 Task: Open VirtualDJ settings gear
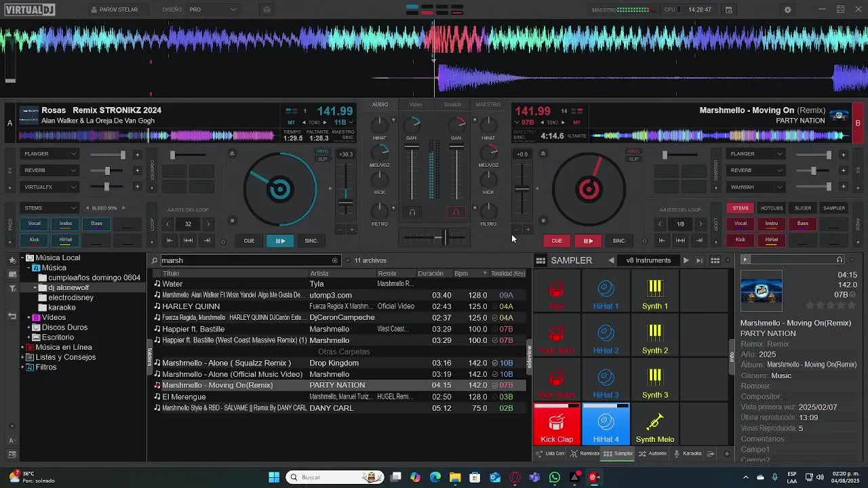[787, 9]
